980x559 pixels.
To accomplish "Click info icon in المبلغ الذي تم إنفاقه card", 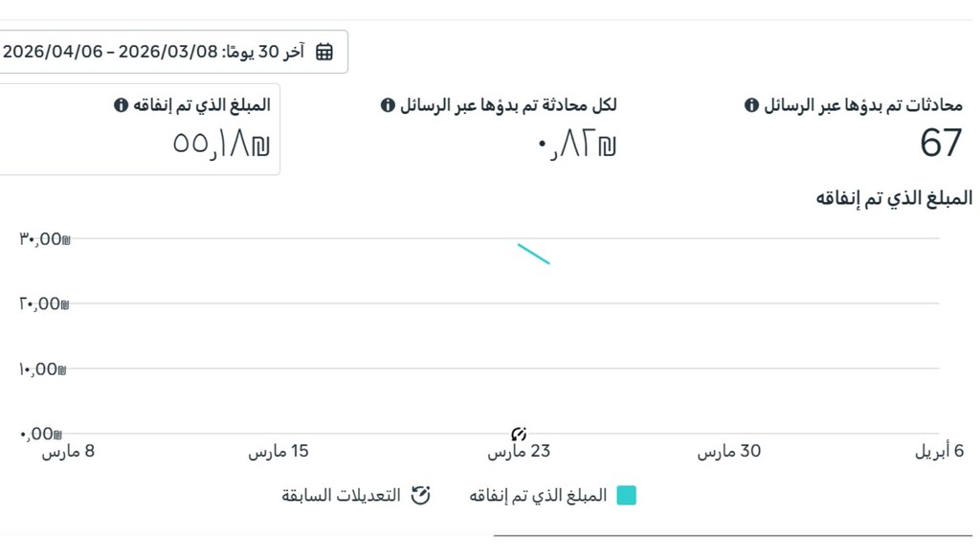I will point(121,105).
